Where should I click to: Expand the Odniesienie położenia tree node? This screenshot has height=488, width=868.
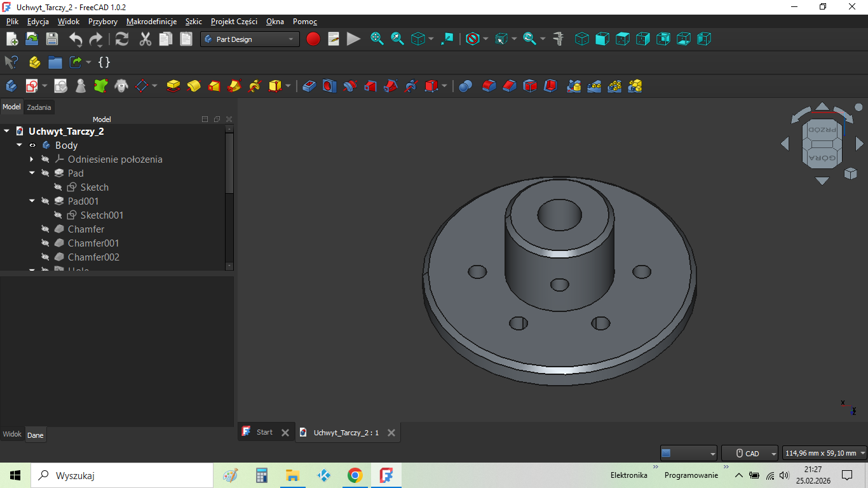point(32,159)
